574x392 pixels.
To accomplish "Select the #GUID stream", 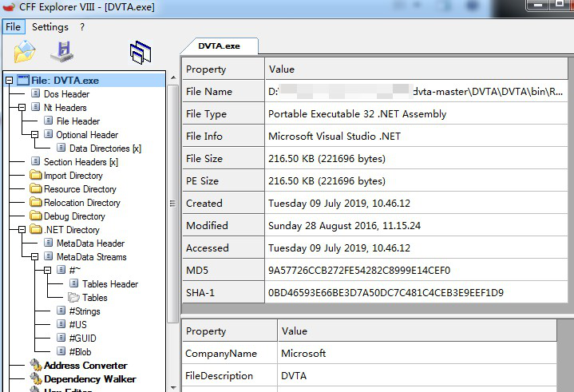I will pyautogui.click(x=83, y=339).
